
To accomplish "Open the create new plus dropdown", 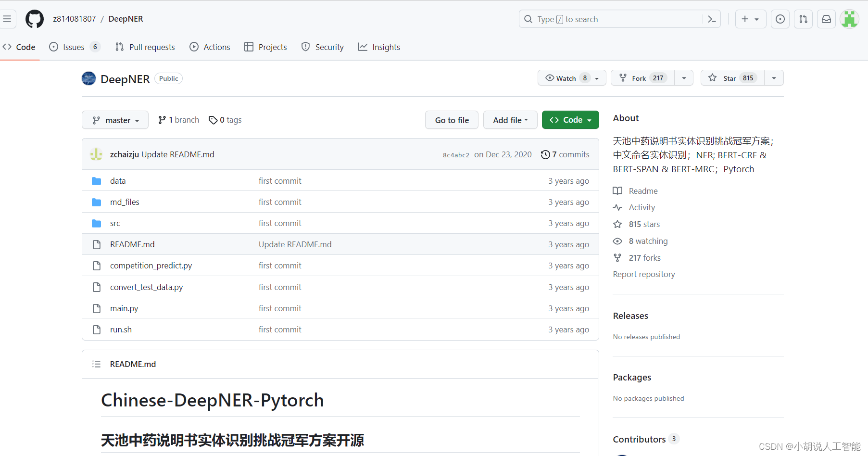I will 750,19.
